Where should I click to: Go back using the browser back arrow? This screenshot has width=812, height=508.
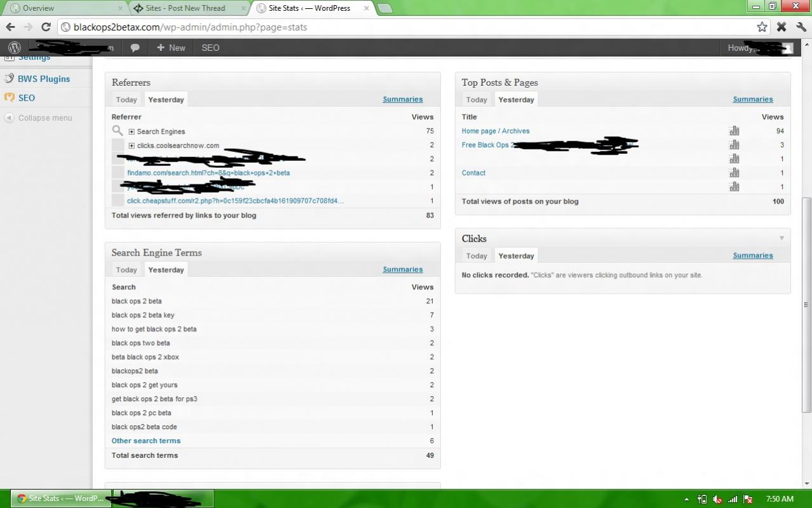tap(10, 27)
